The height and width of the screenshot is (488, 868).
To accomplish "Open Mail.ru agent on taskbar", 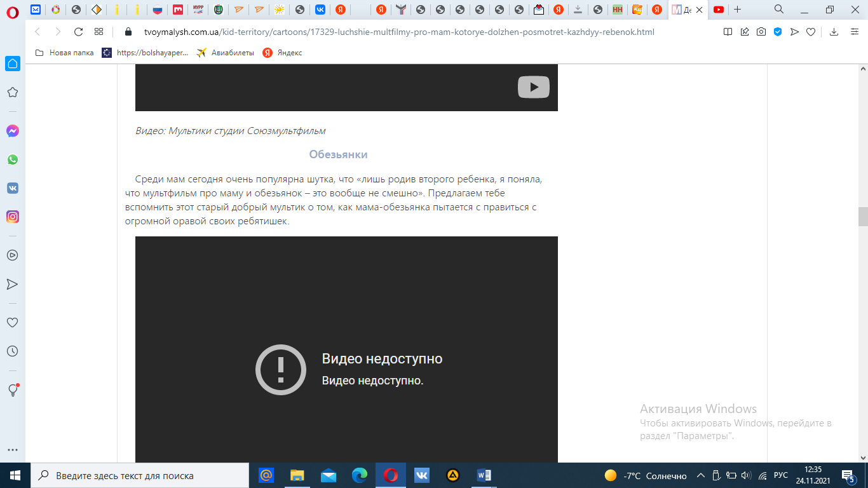I will click(267, 475).
